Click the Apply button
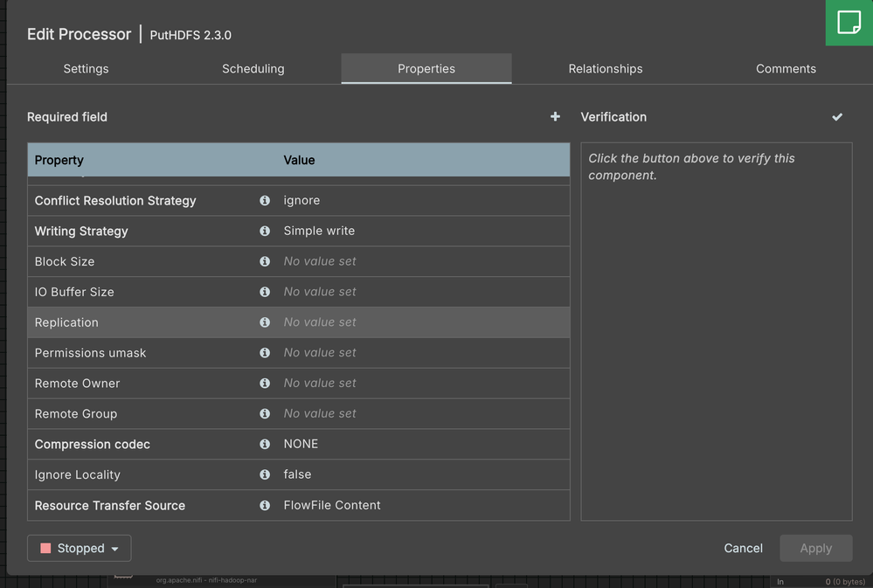The image size is (873, 588). [x=815, y=548]
